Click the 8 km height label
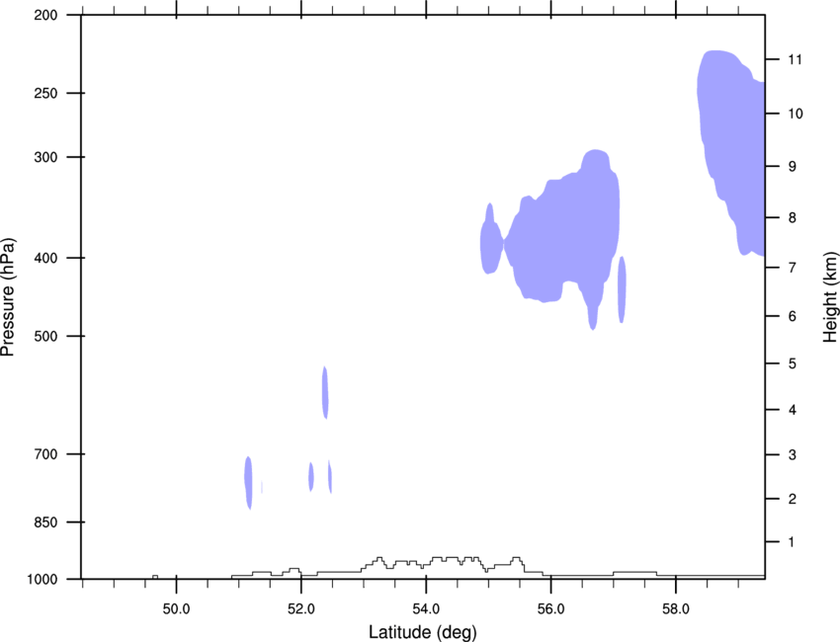Image resolution: width=840 pixels, height=642 pixels. (793, 218)
